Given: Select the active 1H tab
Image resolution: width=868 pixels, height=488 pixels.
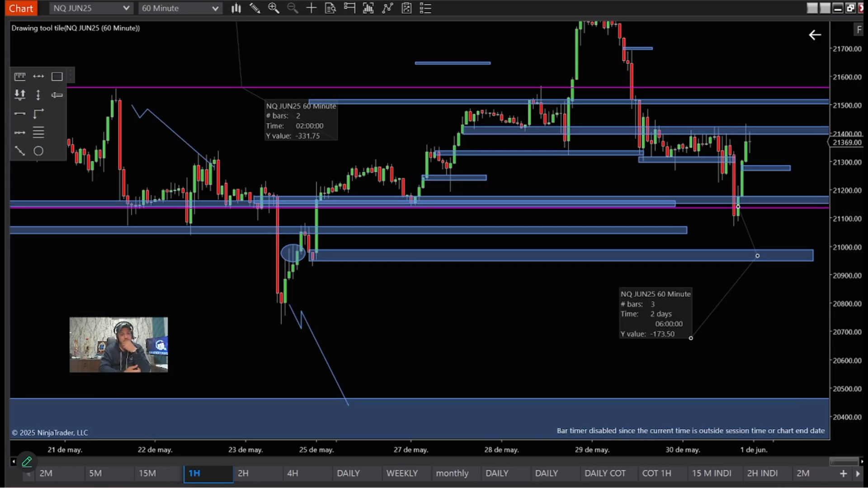Looking at the screenshot, I should pyautogui.click(x=208, y=473).
